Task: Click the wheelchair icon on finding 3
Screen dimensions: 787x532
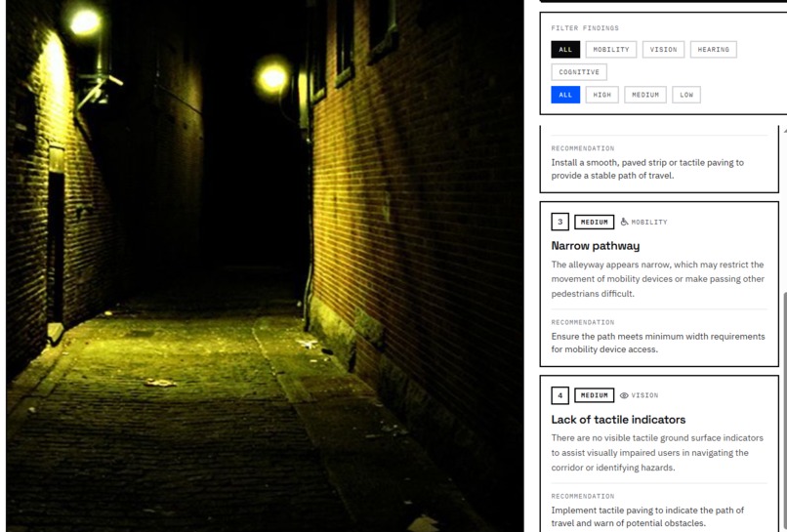Action: (x=624, y=222)
